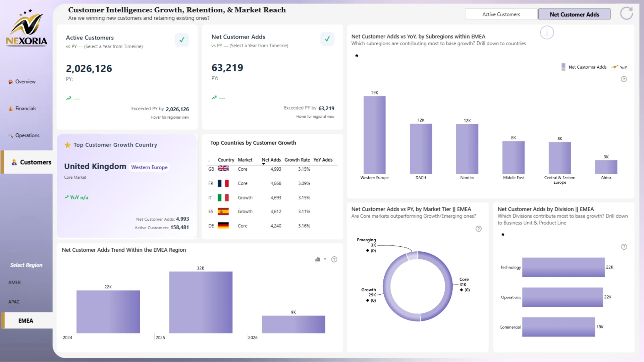Image resolution: width=644 pixels, height=362 pixels.
Task: Switch to Active Customers view
Action: coord(501,14)
